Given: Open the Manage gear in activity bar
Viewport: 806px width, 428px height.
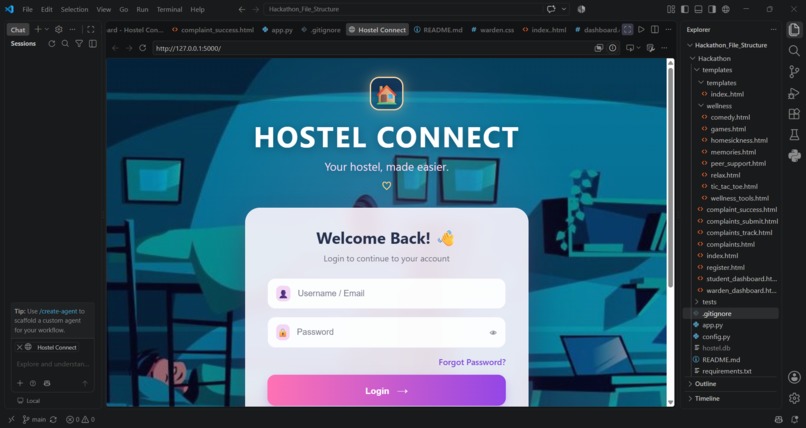Looking at the screenshot, I should [794, 398].
